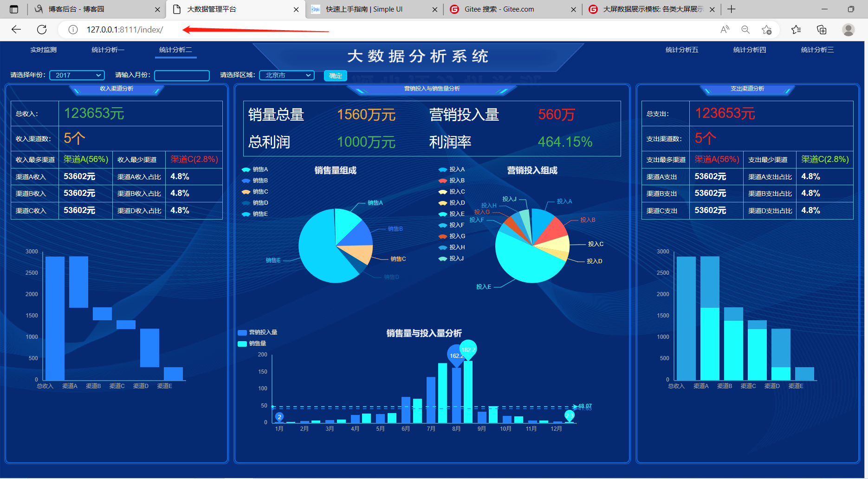Click the green 123653元 total income value
Screen dimensions: 868x479
point(94,113)
